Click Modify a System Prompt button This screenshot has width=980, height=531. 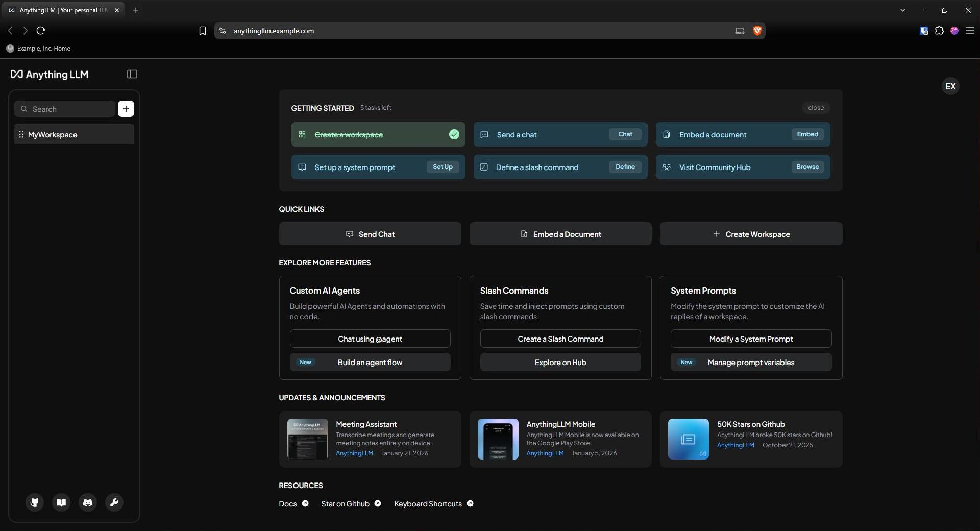pyautogui.click(x=751, y=339)
